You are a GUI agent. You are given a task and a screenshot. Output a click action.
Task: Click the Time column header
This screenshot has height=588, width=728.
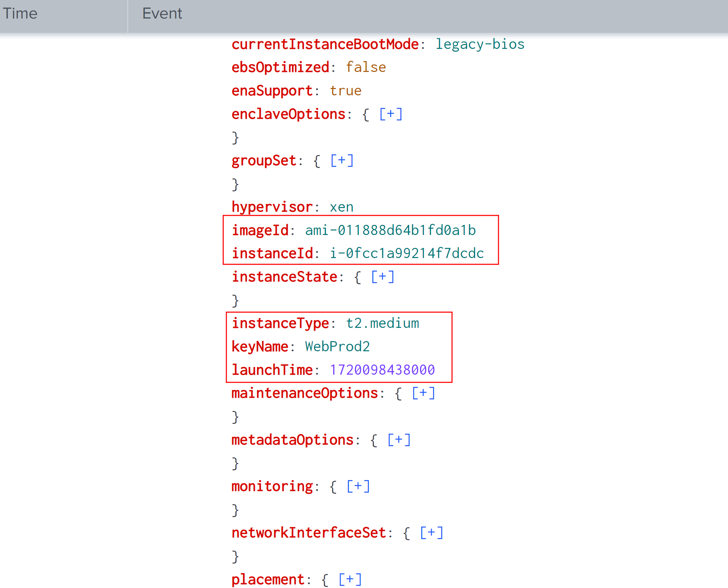click(x=20, y=14)
